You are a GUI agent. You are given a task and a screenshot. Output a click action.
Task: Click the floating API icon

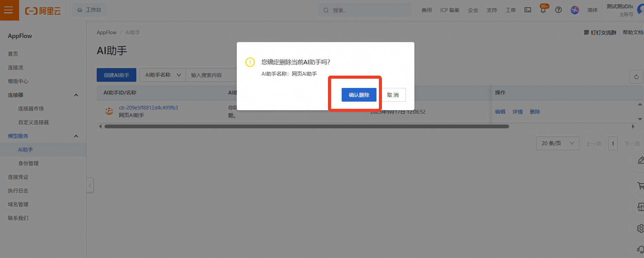pos(641,207)
